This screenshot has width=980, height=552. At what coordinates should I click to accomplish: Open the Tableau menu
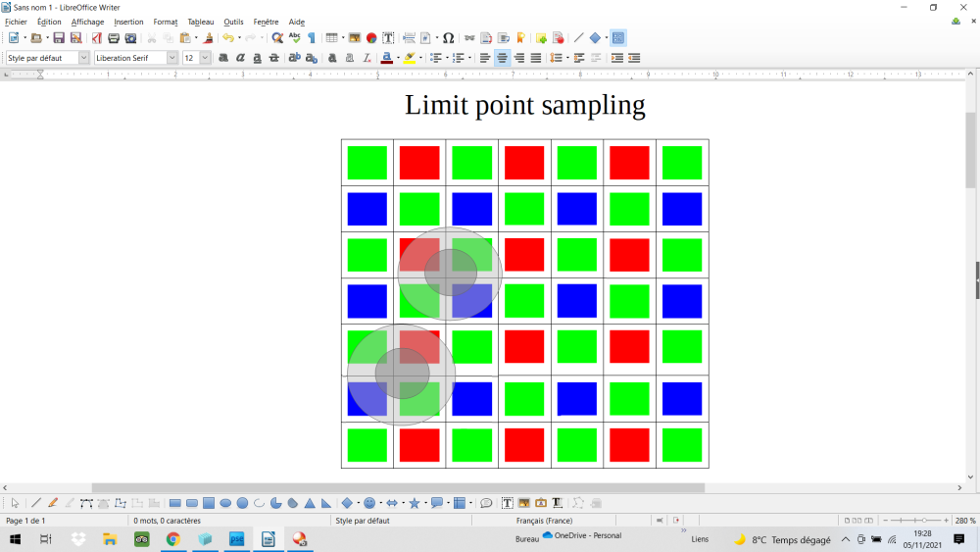tap(200, 22)
